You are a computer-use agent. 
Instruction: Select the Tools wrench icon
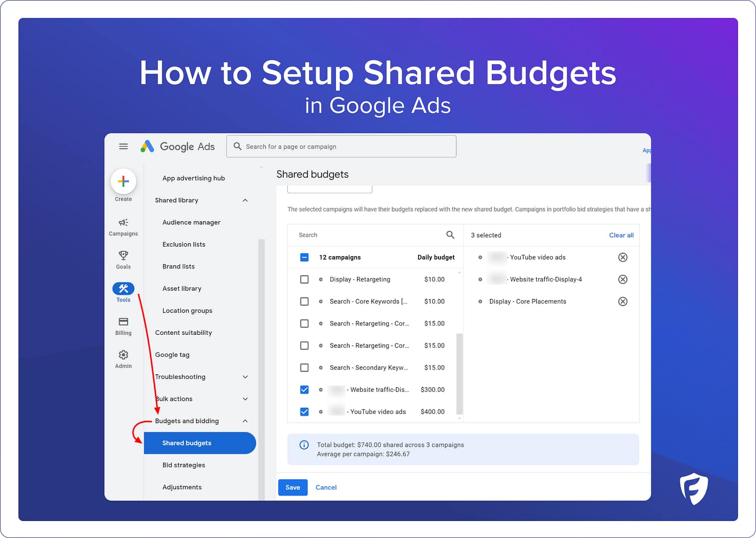[x=123, y=289]
